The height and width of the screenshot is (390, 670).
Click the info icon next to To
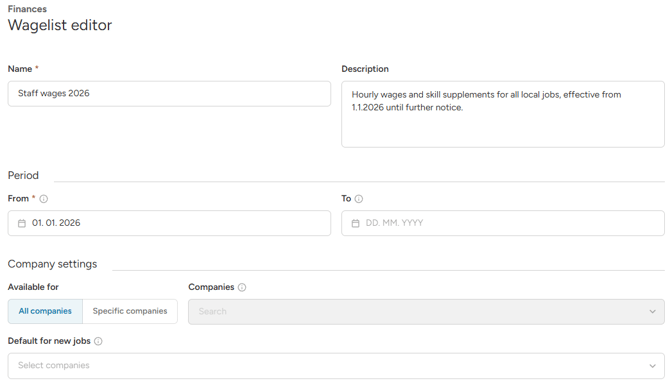pos(359,199)
